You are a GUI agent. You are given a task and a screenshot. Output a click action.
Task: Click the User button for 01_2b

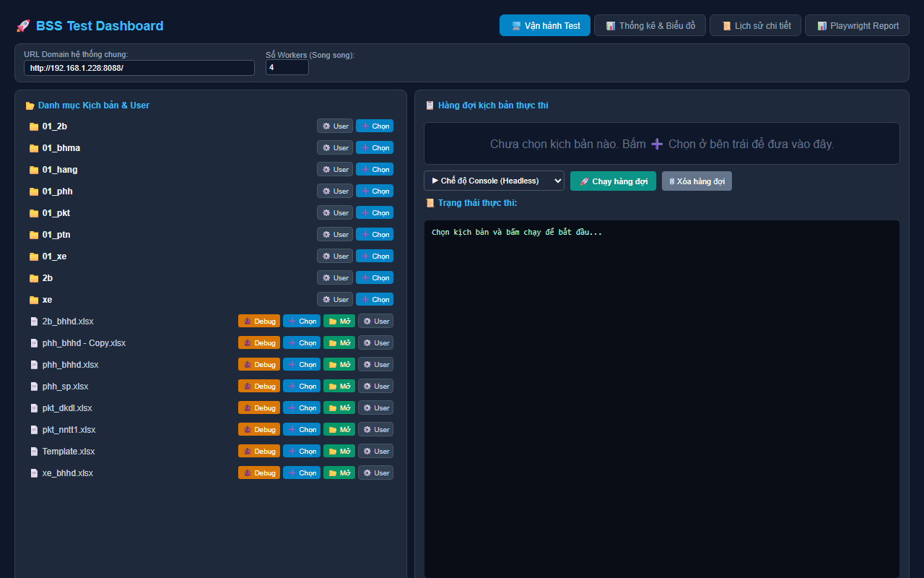(x=335, y=126)
